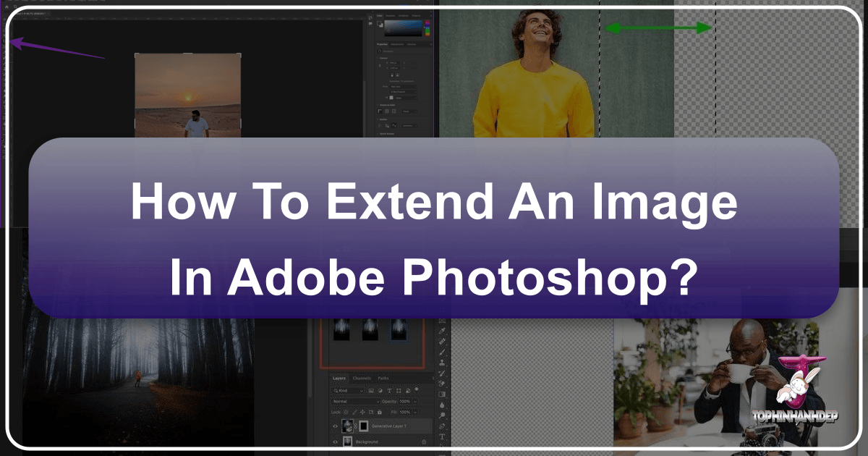Select the Eyedropper tool in the toolbar
Image resolution: width=868 pixels, height=456 pixels.
442,329
